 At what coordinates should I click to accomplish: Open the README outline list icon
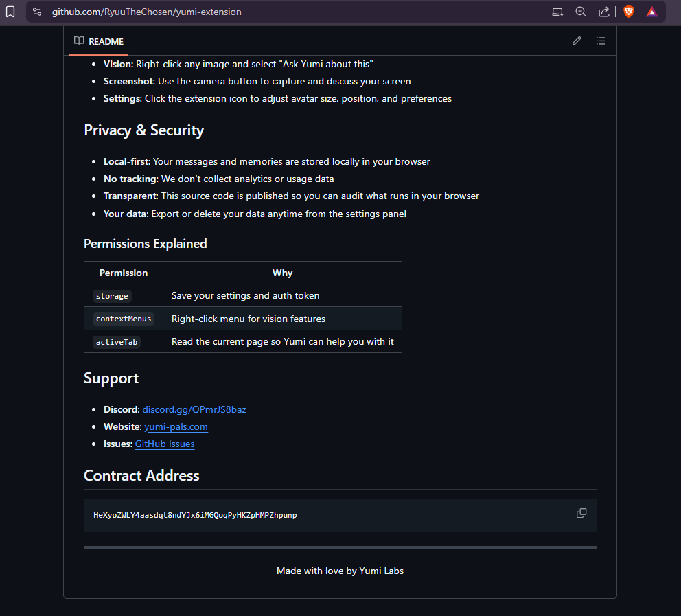pos(601,41)
